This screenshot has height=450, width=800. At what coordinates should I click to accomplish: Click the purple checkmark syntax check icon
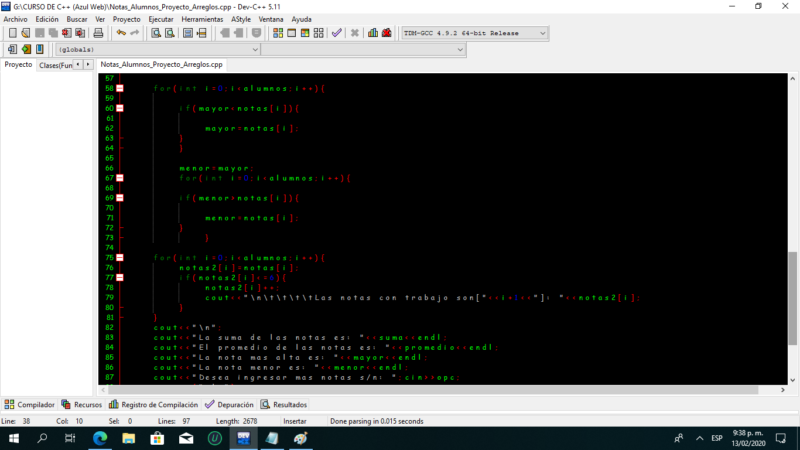337,33
